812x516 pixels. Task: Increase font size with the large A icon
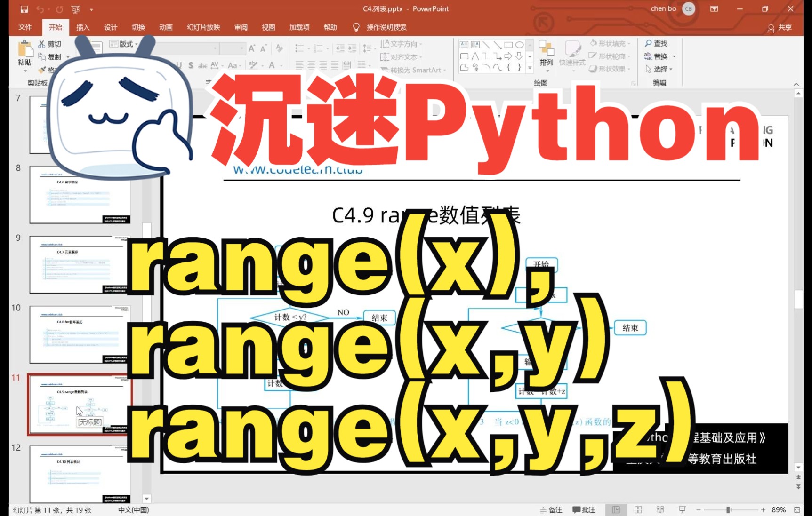(x=252, y=48)
